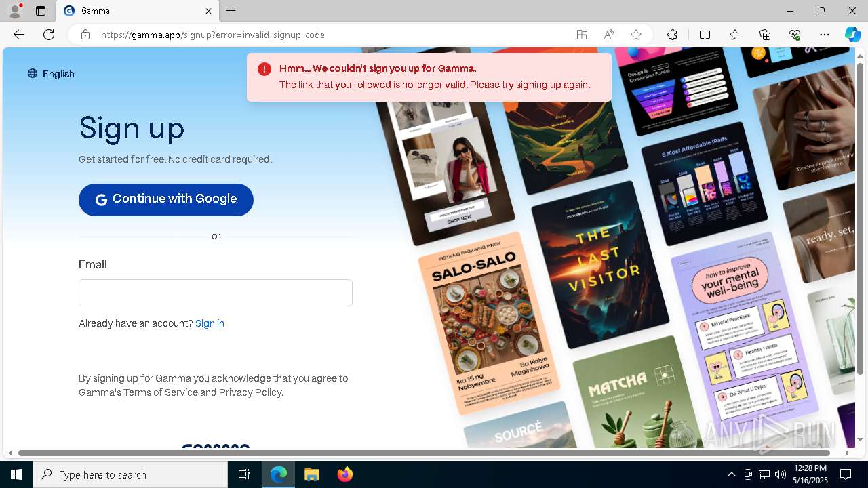This screenshot has width=868, height=488.
Task: Click the horizontal page scrollbar
Action: click(x=424, y=453)
